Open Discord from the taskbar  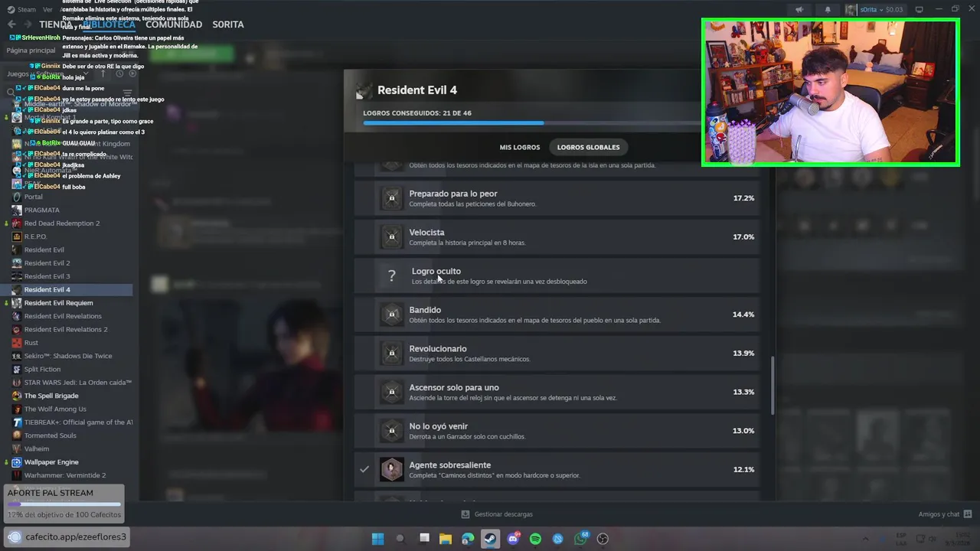(513, 539)
